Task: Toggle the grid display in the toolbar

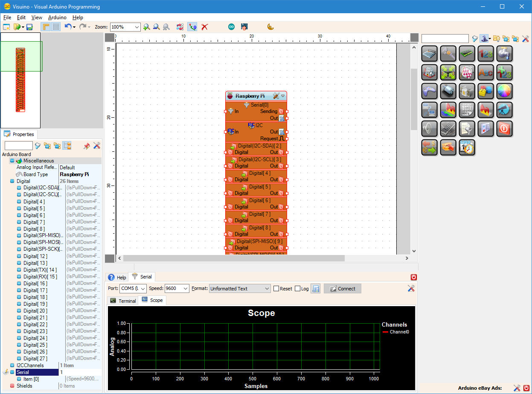Action: point(56,26)
